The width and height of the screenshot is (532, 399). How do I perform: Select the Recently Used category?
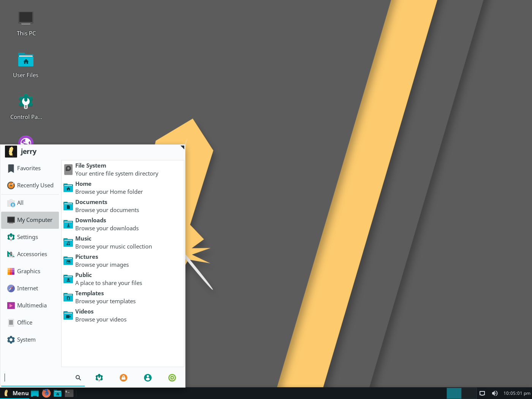pyautogui.click(x=30, y=185)
